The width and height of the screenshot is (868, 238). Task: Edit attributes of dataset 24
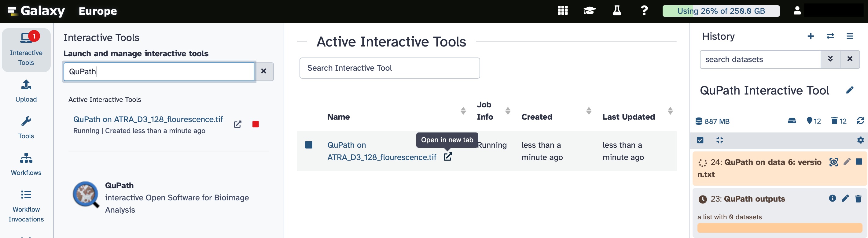(x=847, y=162)
